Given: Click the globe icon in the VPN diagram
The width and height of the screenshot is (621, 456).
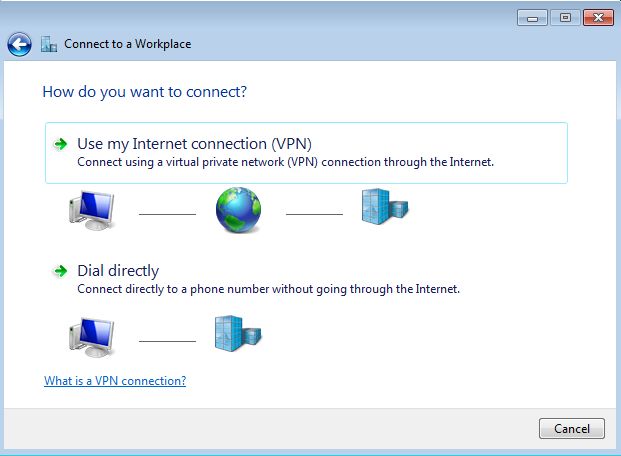Looking at the screenshot, I should pos(238,210).
